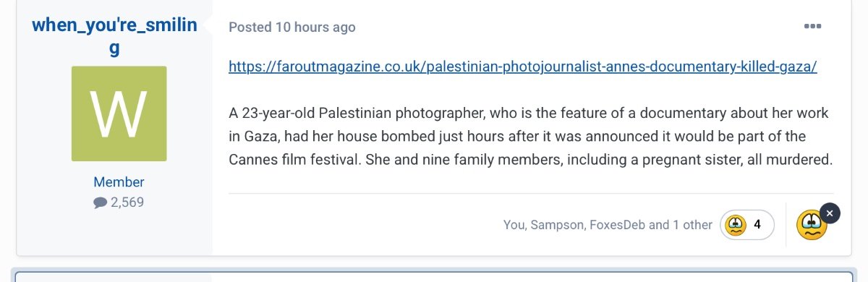Click the author sidebar panel background
Screen dimensions: 868x282
(x=114, y=231)
